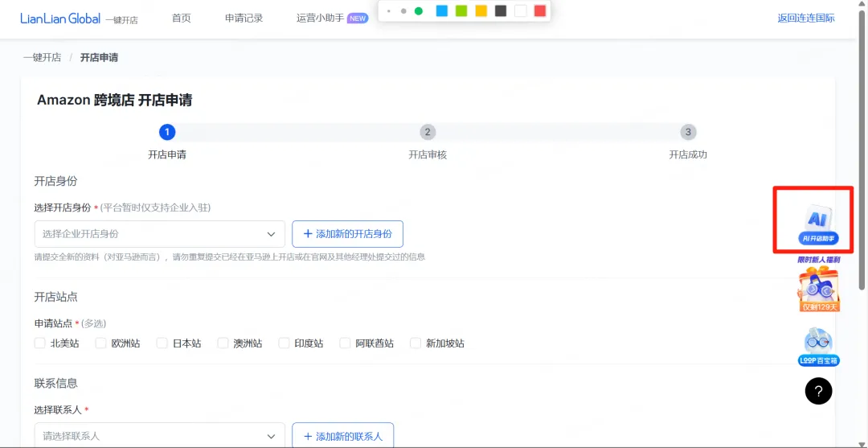Click 一键开店 breadcrumb link
868x448 pixels.
point(42,58)
